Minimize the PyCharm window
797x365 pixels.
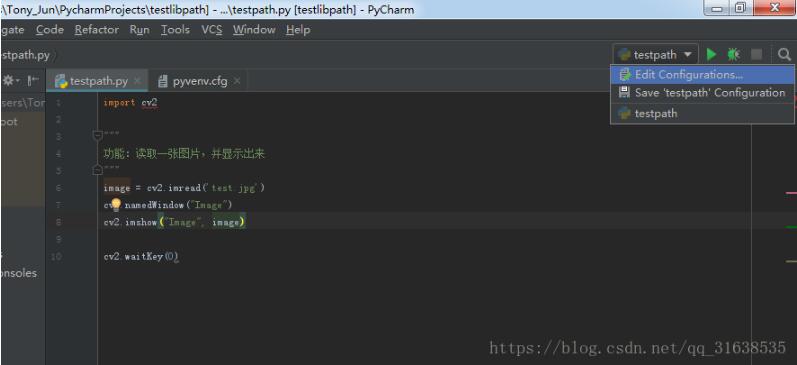[x=717, y=8]
